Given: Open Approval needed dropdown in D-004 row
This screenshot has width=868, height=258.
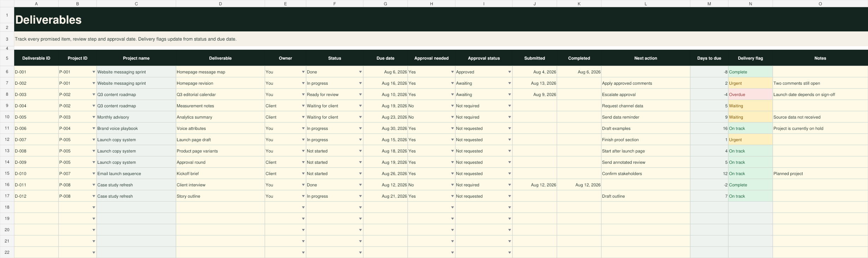Looking at the screenshot, I should pos(452,106).
